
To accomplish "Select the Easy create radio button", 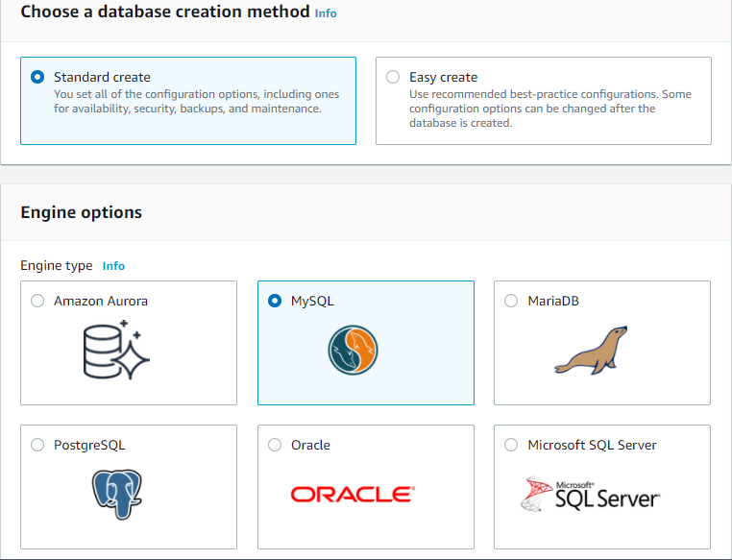I will 393,77.
